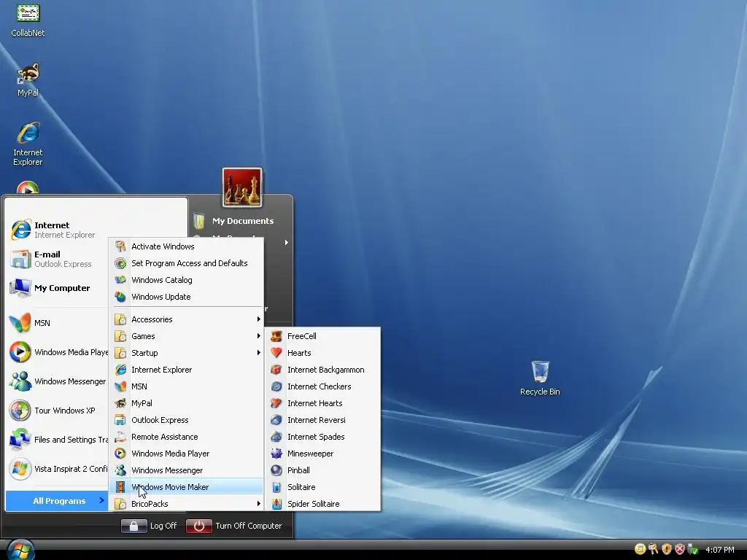Click the orange shield tray icon
Viewport: 747px width, 560px height.
coord(667,549)
